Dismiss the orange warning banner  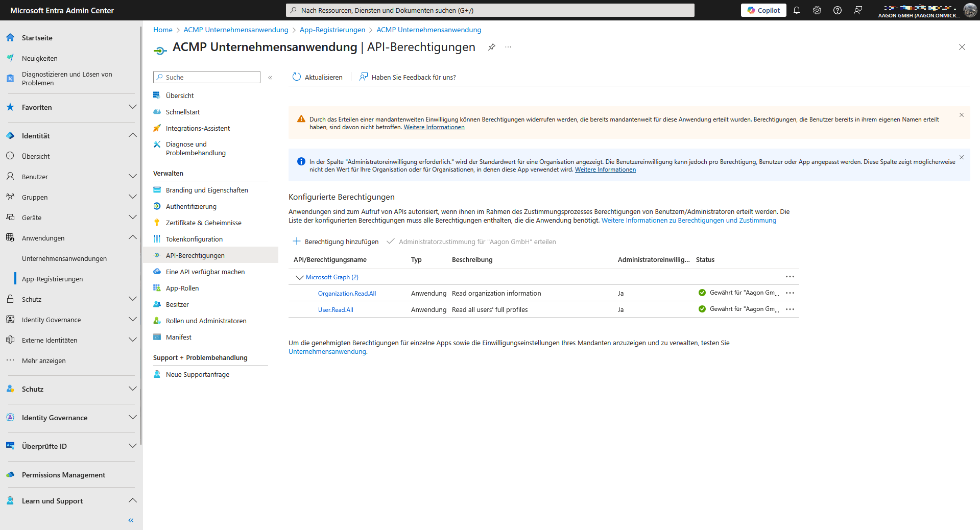[x=961, y=115]
